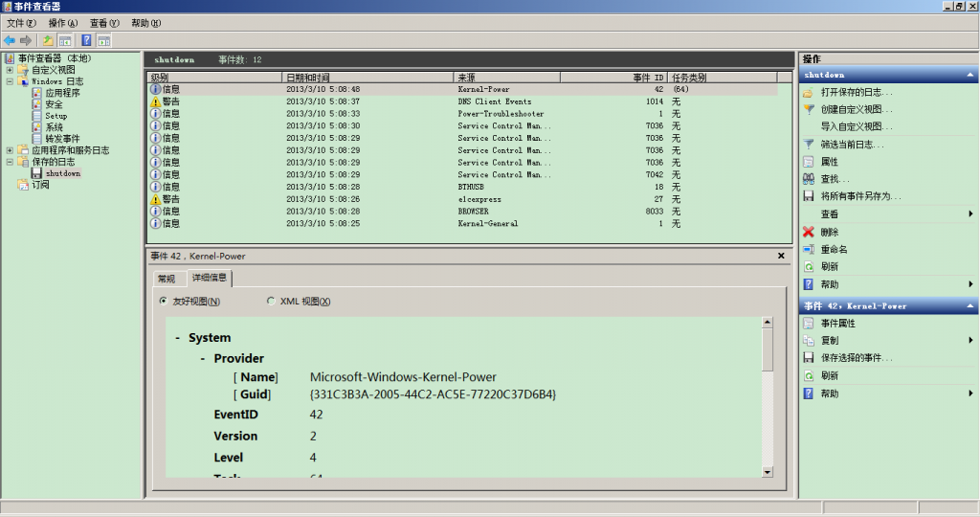This screenshot has height=517, width=980.
Task: Open the 帮助 menu in menu bar
Action: coord(145,23)
